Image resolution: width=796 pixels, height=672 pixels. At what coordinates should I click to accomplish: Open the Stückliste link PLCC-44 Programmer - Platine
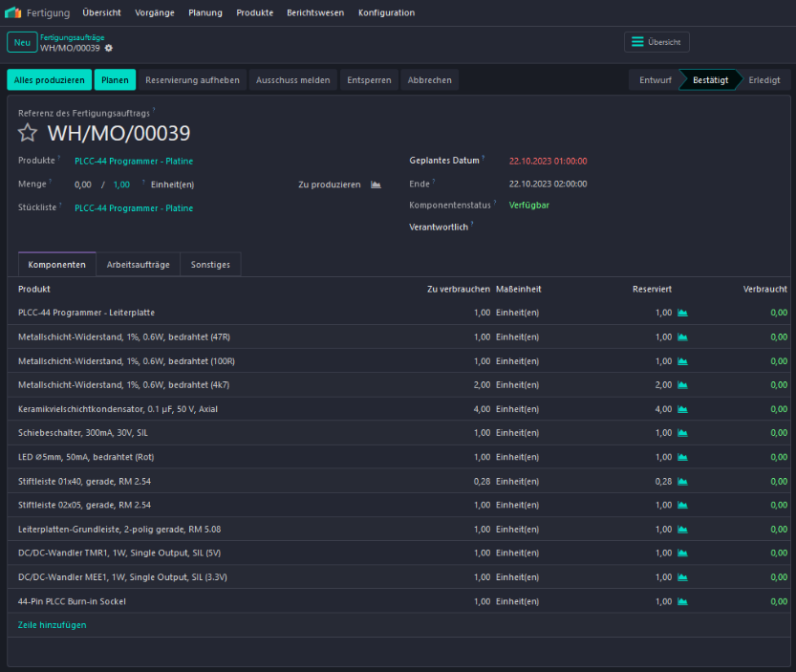point(134,208)
